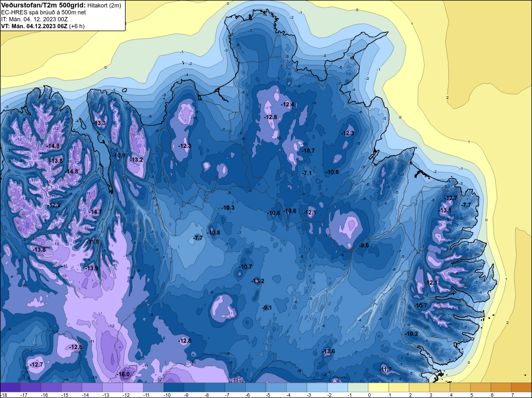Click the -9.1 temperature label

[x=268, y=308]
